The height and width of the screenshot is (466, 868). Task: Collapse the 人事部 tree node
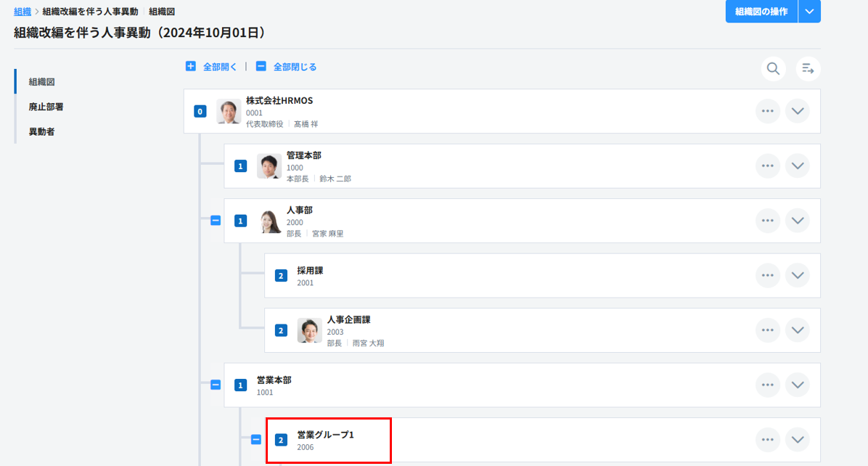coord(216,221)
